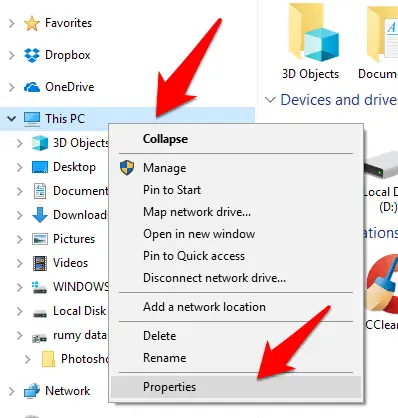The image size is (398, 418).
Task: Expand the OneDrive node
Action: pos(12,87)
